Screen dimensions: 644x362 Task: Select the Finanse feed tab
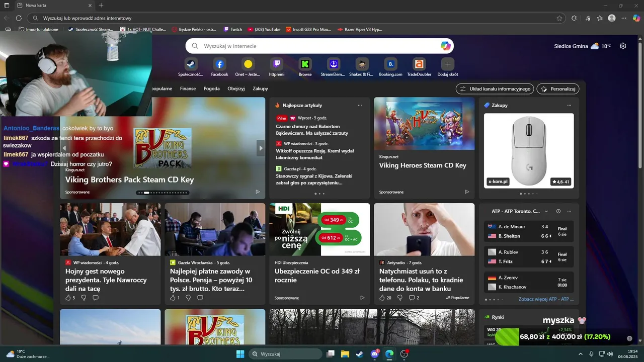pyautogui.click(x=188, y=88)
